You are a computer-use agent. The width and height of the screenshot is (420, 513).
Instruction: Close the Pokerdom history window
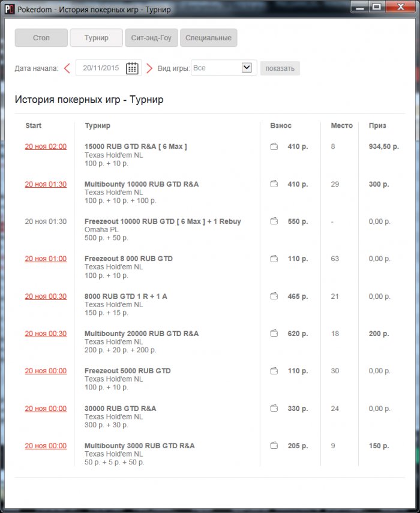pyautogui.click(x=401, y=7)
